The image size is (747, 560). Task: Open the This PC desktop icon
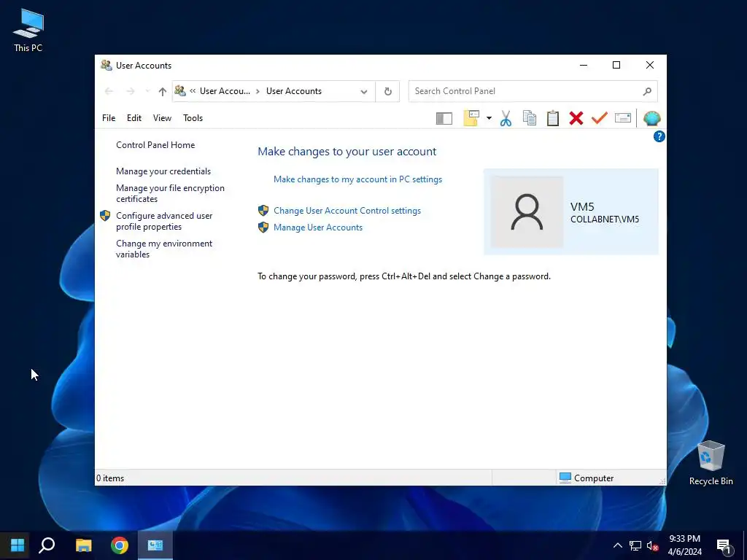(x=28, y=30)
